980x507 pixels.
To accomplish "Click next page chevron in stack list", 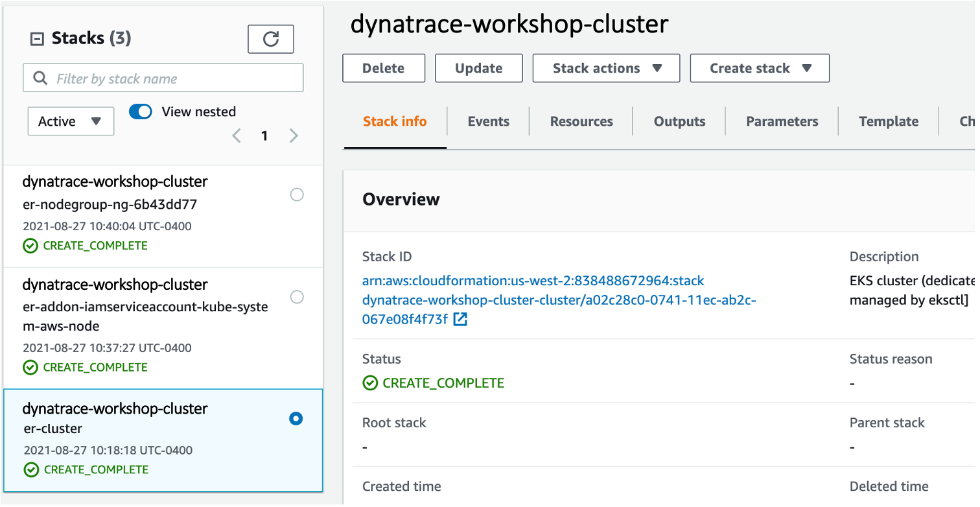I will [x=294, y=136].
